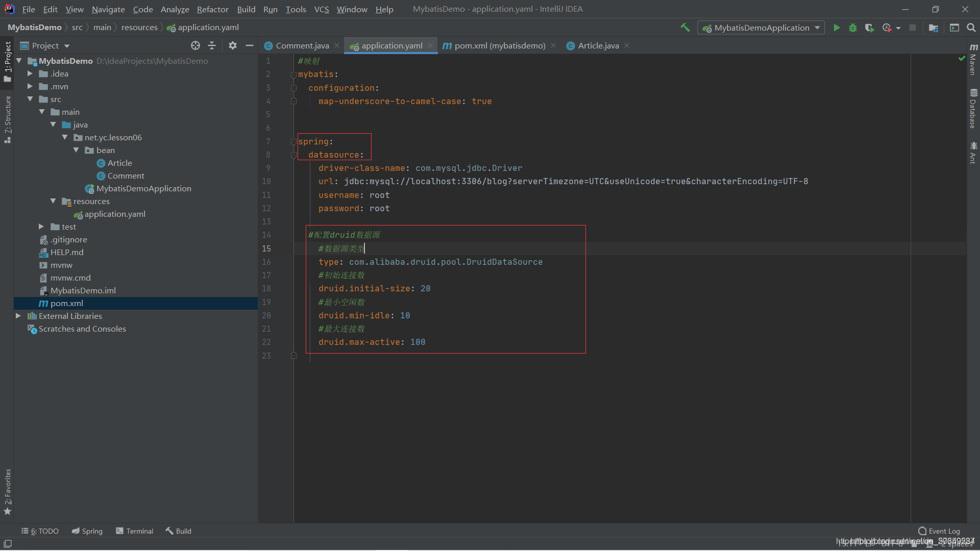This screenshot has height=551, width=980.
Task: Switch to pom.xml tab
Action: tap(496, 45)
